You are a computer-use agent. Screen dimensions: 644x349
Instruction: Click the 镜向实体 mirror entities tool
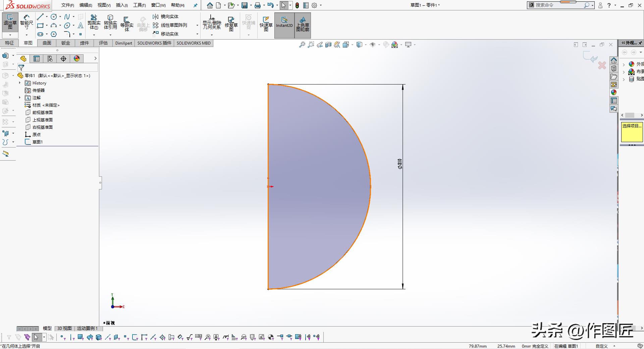(166, 16)
